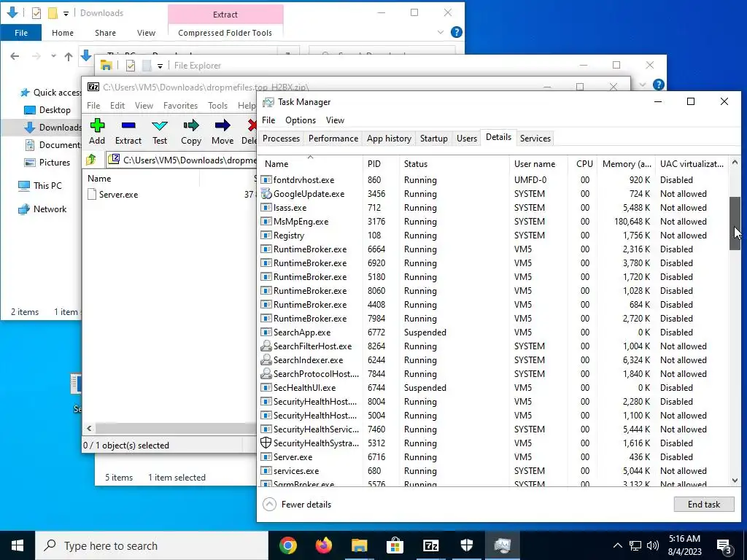Select the SearchFilterHost.exe process row
Viewport: 747px width, 560px height.
pos(492,346)
